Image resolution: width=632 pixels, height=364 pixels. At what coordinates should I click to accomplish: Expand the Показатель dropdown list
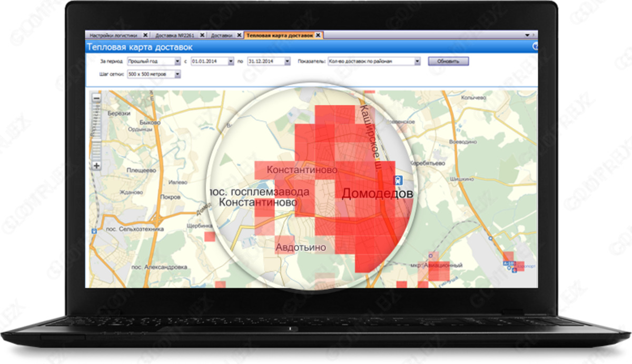pyautogui.click(x=417, y=62)
